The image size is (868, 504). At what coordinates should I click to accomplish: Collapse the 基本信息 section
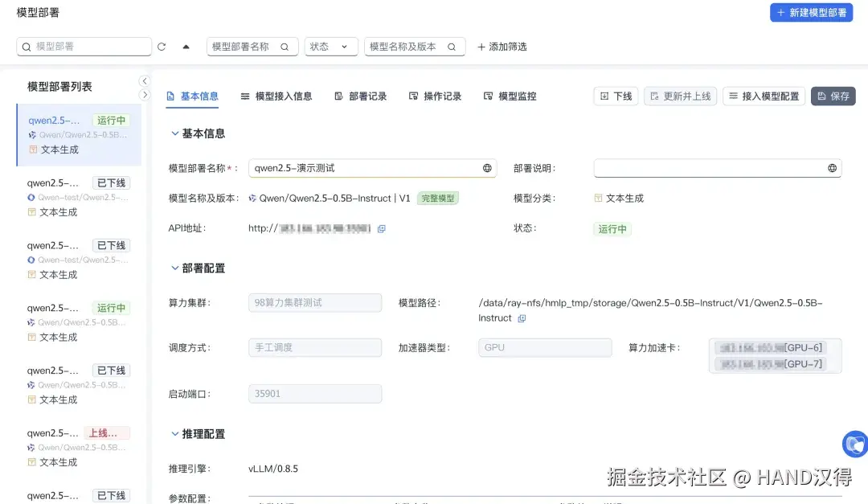coord(175,133)
